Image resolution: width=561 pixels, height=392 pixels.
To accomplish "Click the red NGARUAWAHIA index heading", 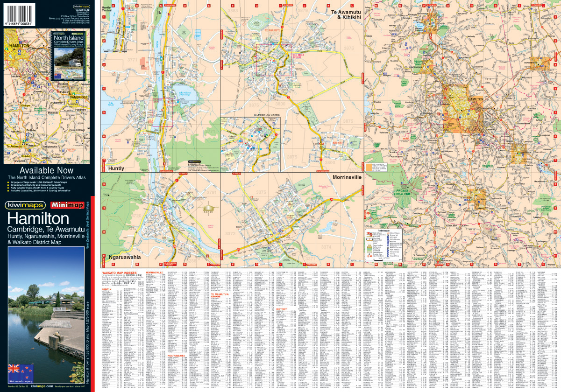I will (177, 355).
